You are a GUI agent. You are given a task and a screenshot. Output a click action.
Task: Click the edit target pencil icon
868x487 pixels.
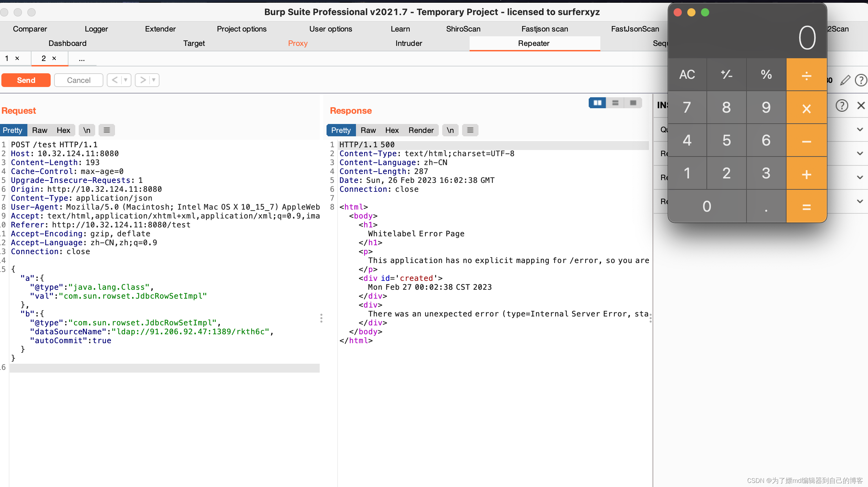tap(845, 80)
